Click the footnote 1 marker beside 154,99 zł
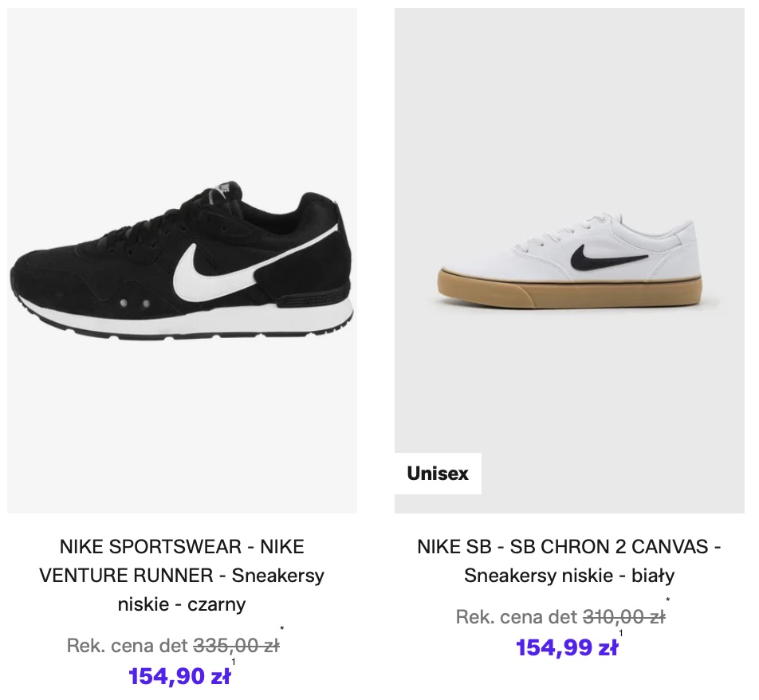This screenshot has height=700, width=759. coord(621,634)
